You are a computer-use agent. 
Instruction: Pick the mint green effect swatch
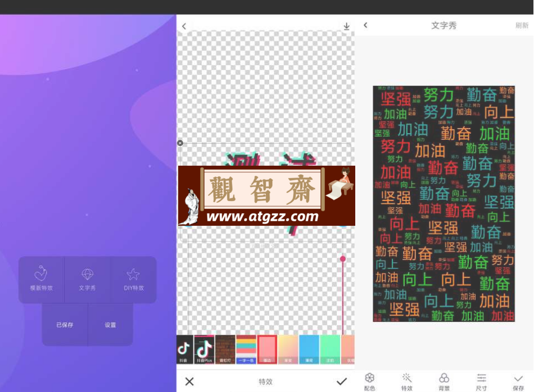[x=330, y=349]
